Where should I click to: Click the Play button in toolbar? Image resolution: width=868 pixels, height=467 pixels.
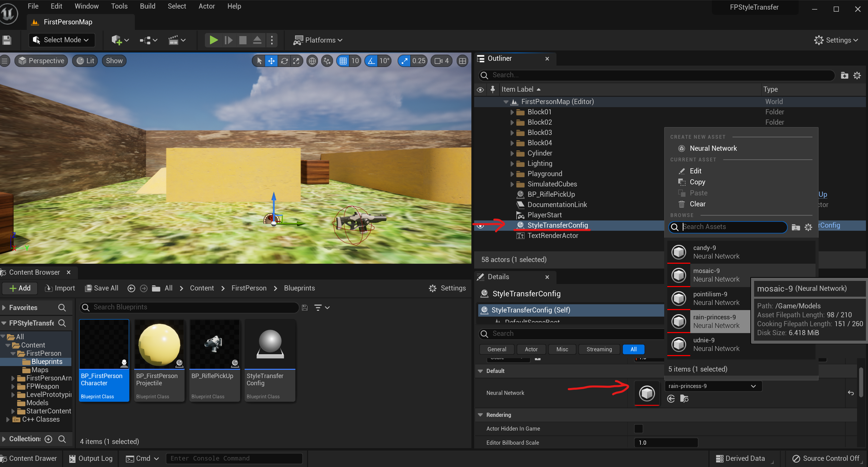coord(213,40)
